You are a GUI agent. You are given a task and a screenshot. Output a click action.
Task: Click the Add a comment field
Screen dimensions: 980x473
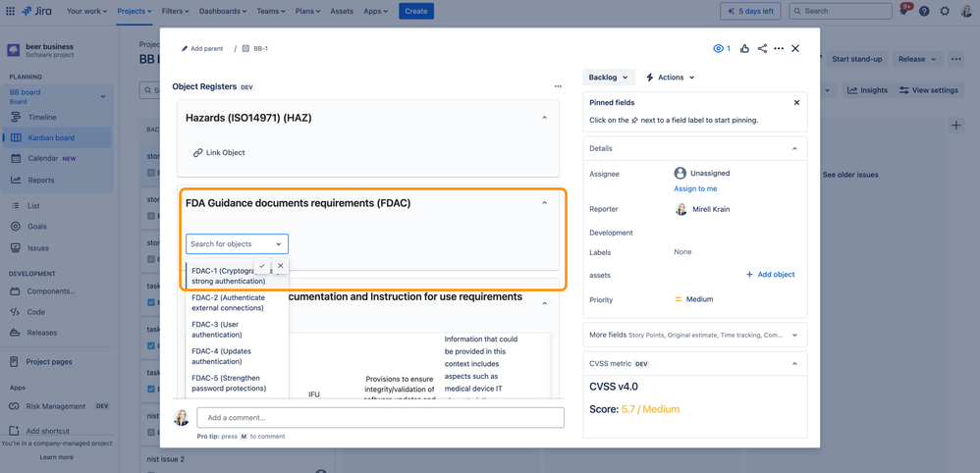click(x=381, y=417)
